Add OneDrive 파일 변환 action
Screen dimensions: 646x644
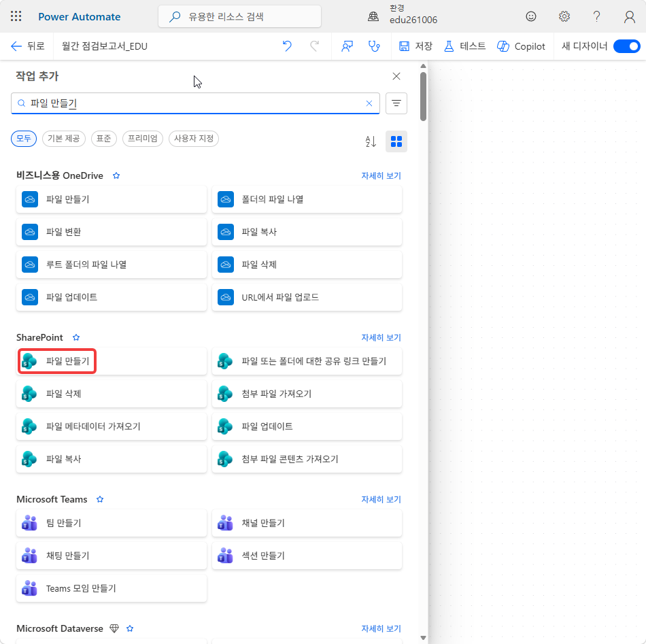click(x=112, y=232)
